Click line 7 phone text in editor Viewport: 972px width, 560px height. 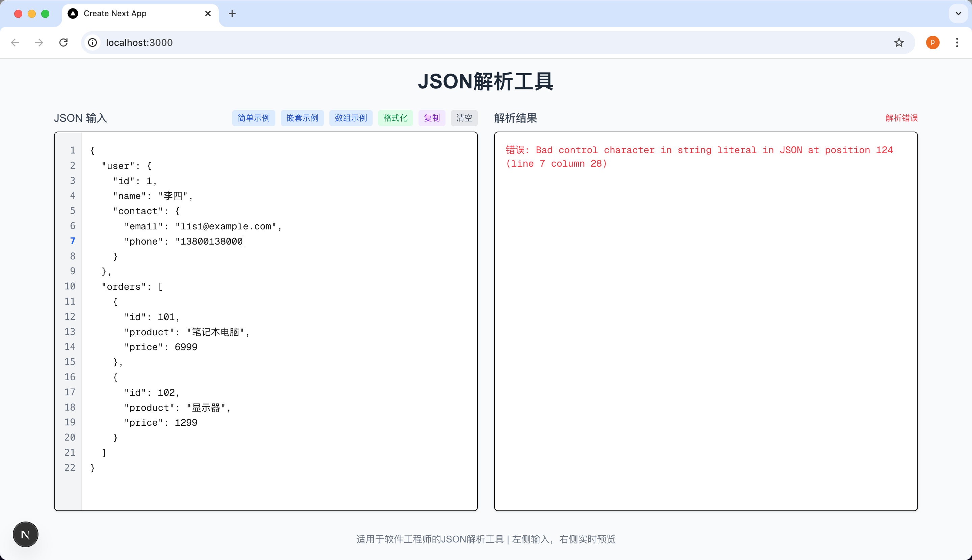(x=183, y=242)
